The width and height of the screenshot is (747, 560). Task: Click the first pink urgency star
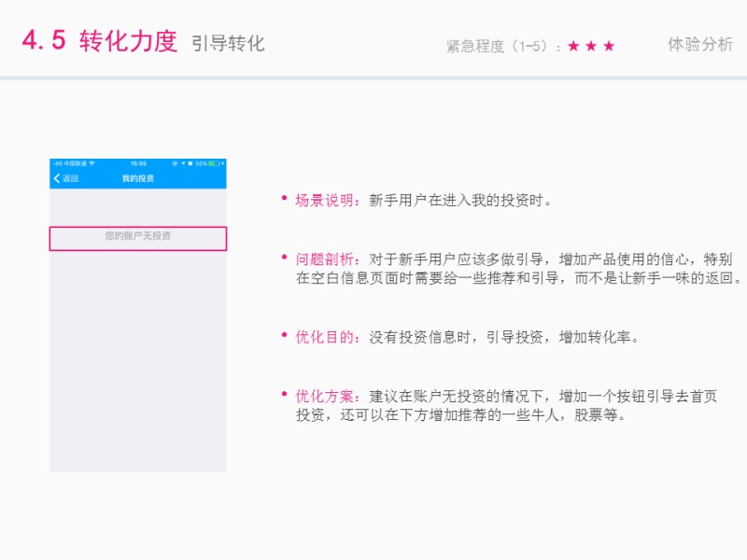coord(573,46)
